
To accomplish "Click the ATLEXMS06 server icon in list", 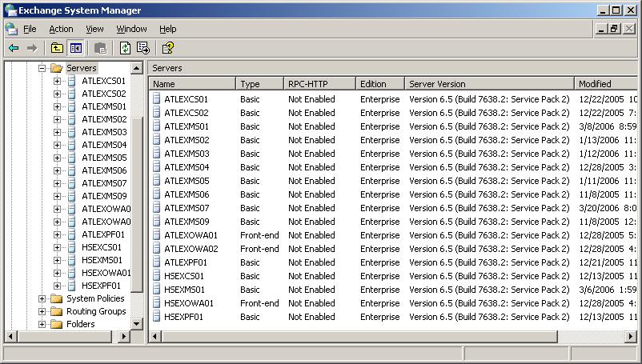I will click(x=156, y=194).
